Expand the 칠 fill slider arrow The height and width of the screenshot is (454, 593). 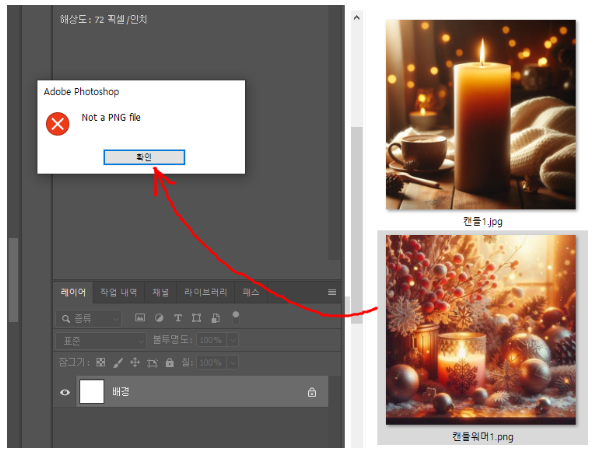233,363
